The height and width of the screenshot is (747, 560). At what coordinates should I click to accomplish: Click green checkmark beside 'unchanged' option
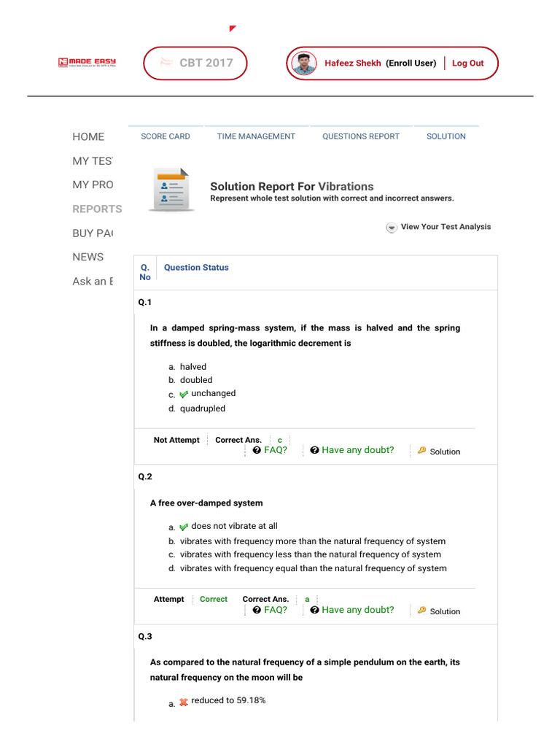pos(184,395)
